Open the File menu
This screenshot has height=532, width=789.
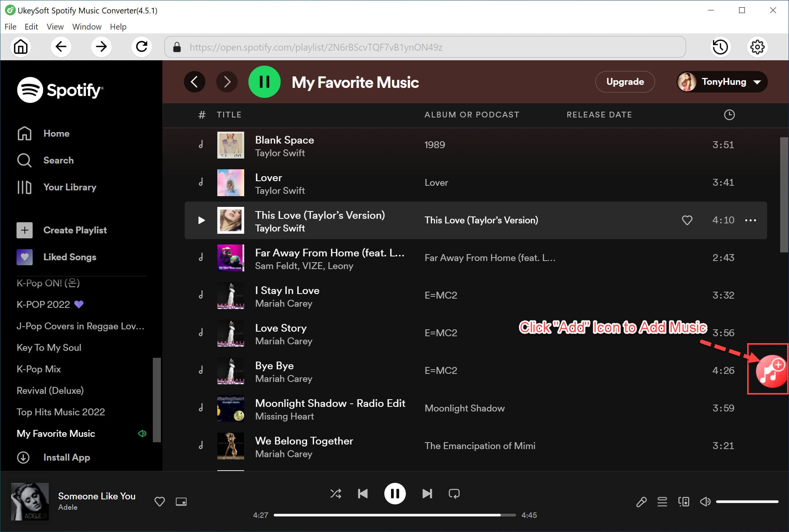[x=10, y=26]
